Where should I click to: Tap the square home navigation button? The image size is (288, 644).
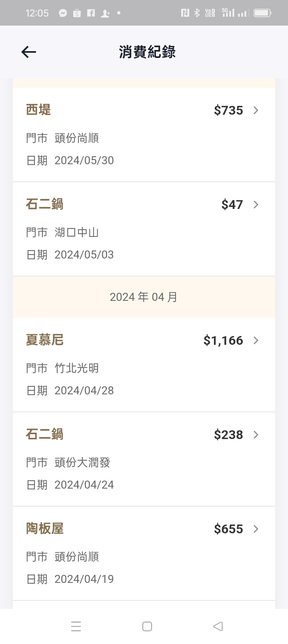(x=147, y=626)
